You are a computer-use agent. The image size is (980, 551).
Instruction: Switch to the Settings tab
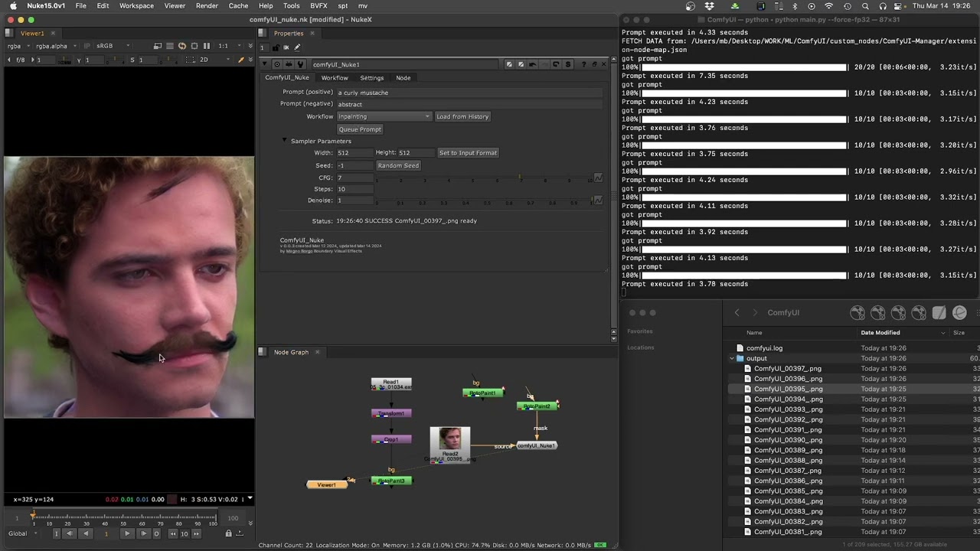point(371,77)
